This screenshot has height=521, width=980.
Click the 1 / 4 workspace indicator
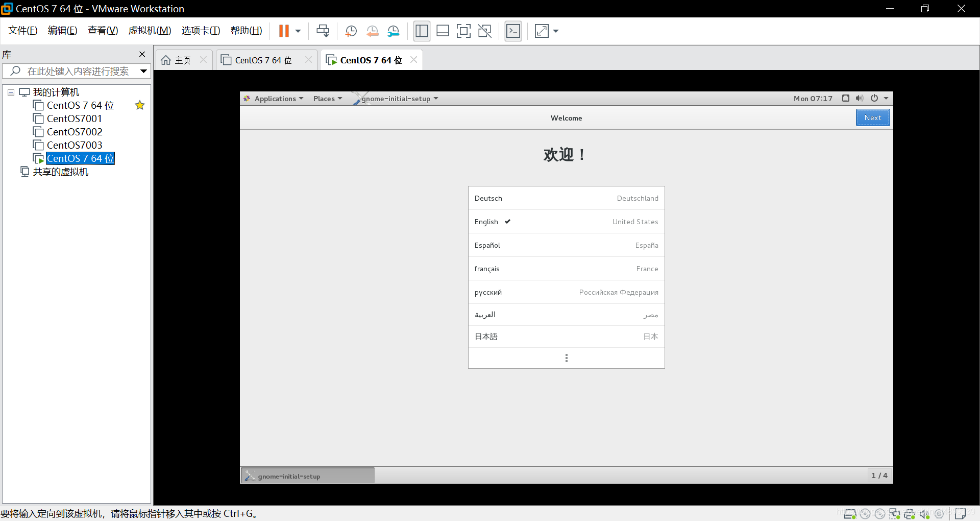[879, 476]
